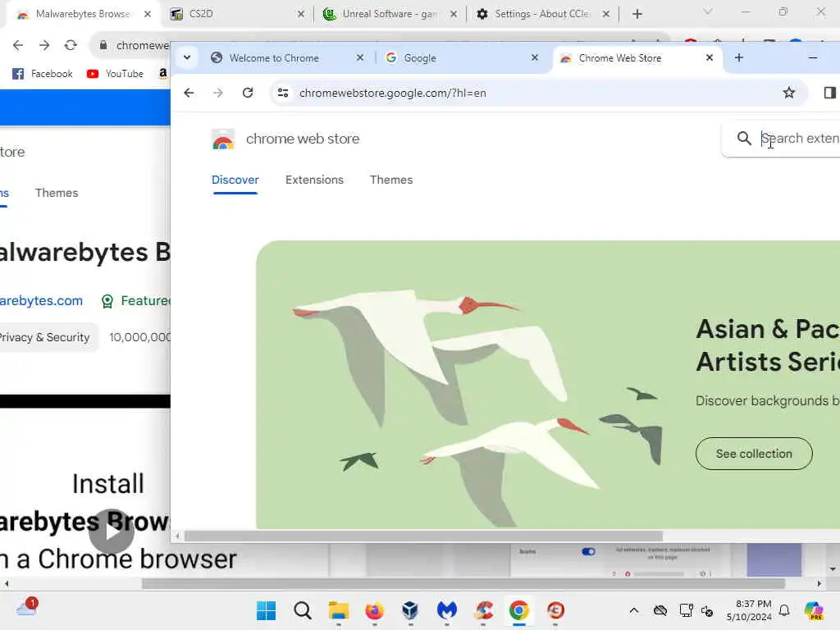
Task: Click the back arrow in the front Chrome window
Action: (189, 93)
